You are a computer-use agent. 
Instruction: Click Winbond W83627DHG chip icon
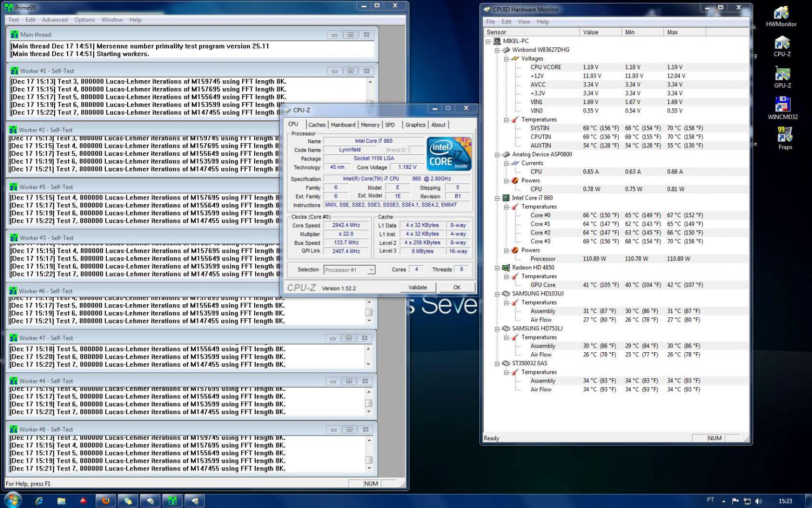coord(505,50)
